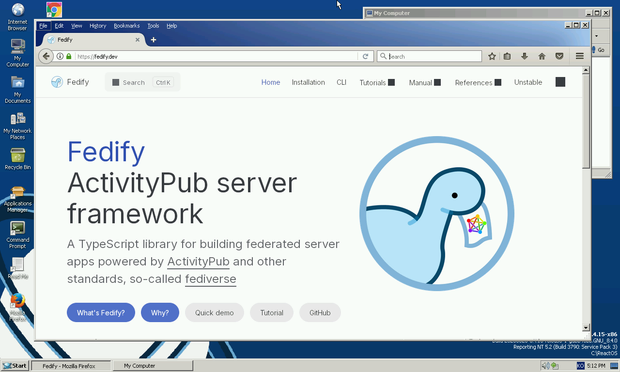Switch to the Fedify browser tab
This screenshot has width=620, height=372.
click(93, 40)
